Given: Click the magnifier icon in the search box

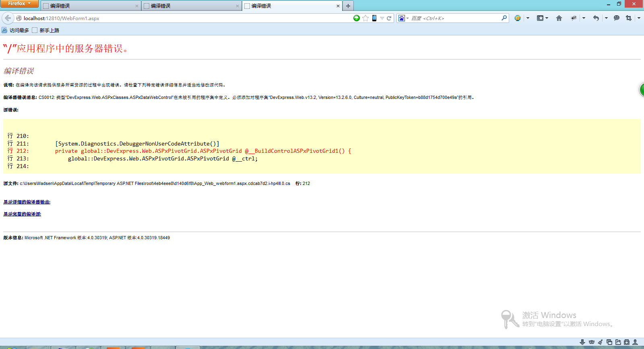Looking at the screenshot, I should click(x=504, y=18).
